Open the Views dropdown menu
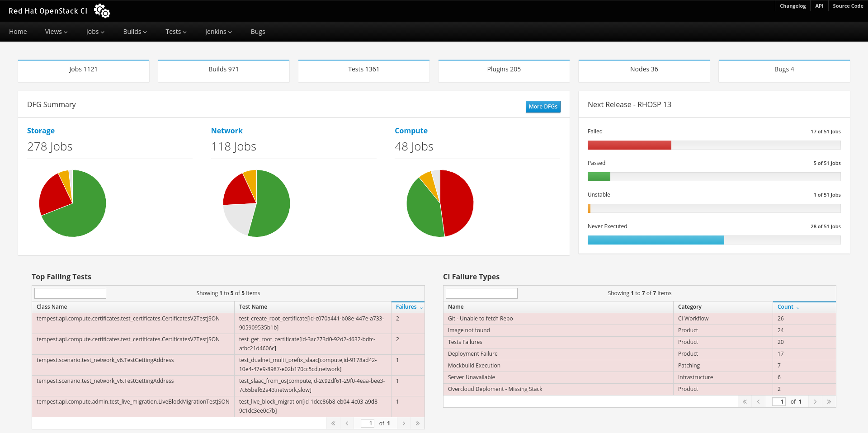 pos(56,32)
